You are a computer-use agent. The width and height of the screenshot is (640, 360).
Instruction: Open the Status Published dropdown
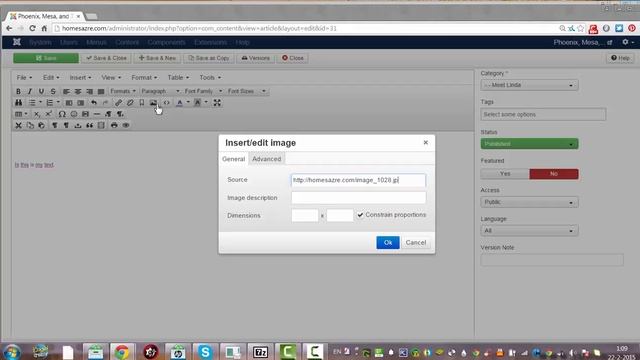pyautogui.click(x=529, y=144)
